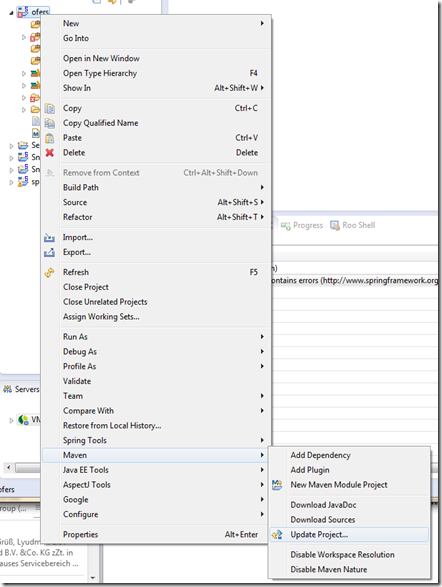This screenshot has width=442, height=587.
Task: Expand the New submenu arrow
Action: coord(262,24)
